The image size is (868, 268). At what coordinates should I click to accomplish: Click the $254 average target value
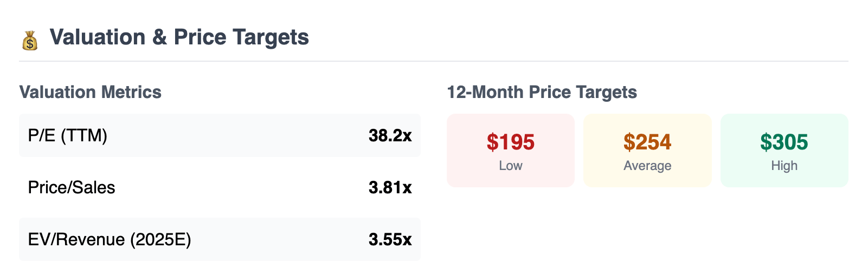click(x=647, y=142)
